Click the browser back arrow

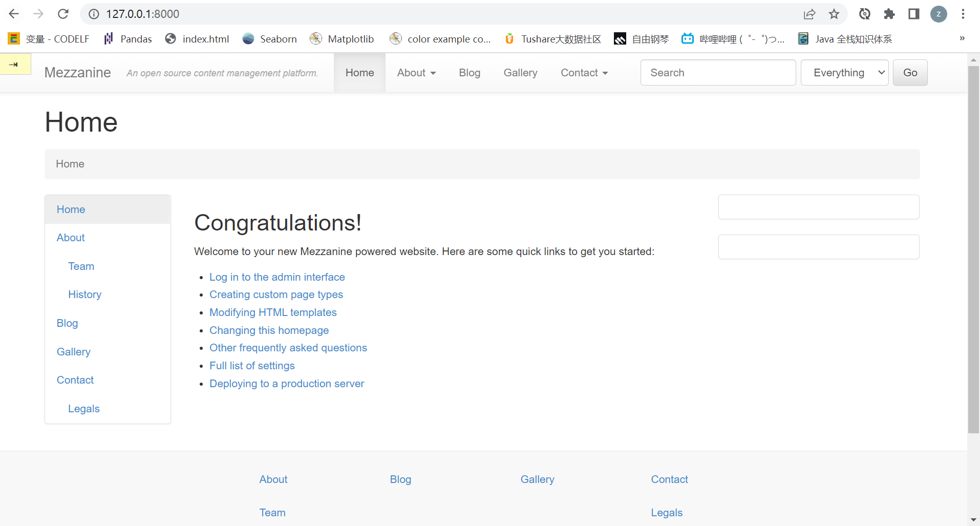point(14,14)
